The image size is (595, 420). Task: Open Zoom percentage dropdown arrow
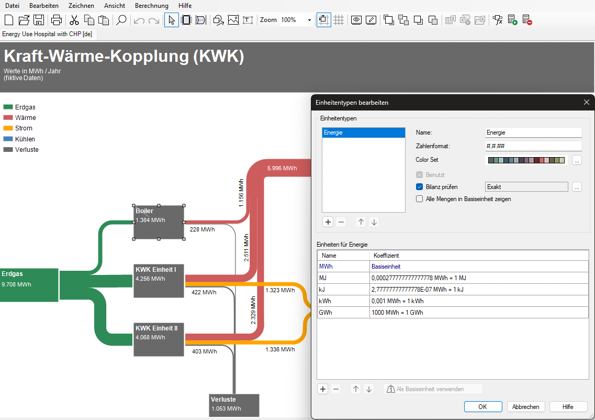[x=309, y=20]
